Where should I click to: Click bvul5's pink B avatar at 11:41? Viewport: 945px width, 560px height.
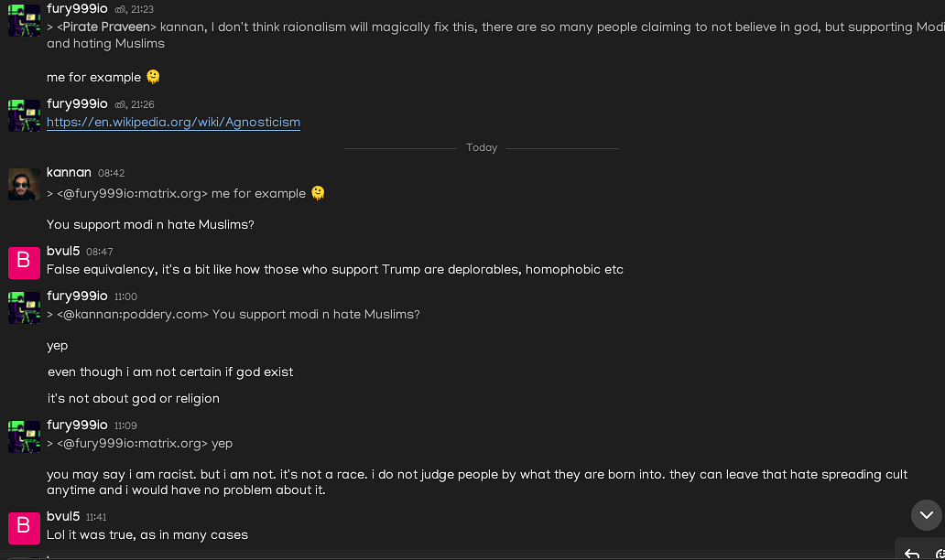(x=24, y=528)
